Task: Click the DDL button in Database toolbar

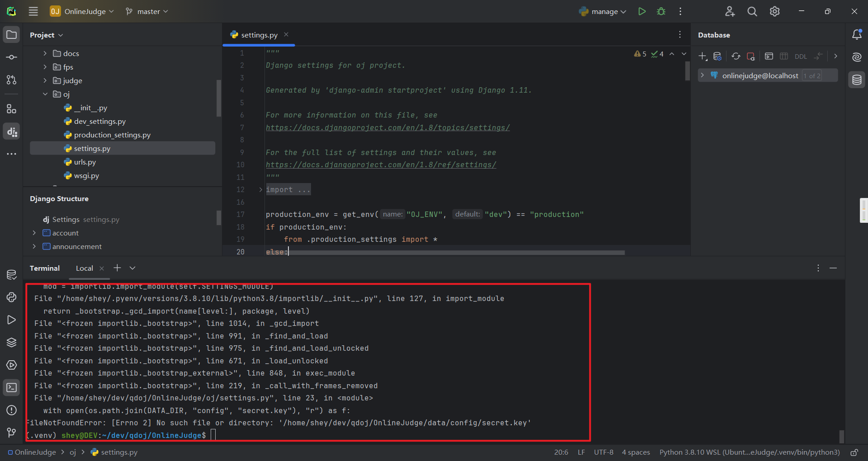Action: coord(801,56)
